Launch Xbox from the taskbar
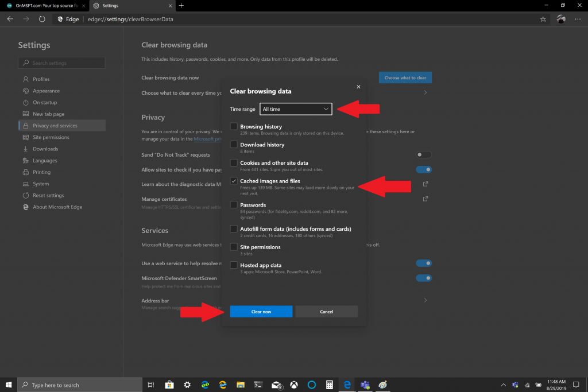The width and height of the screenshot is (588, 392). coord(293,385)
